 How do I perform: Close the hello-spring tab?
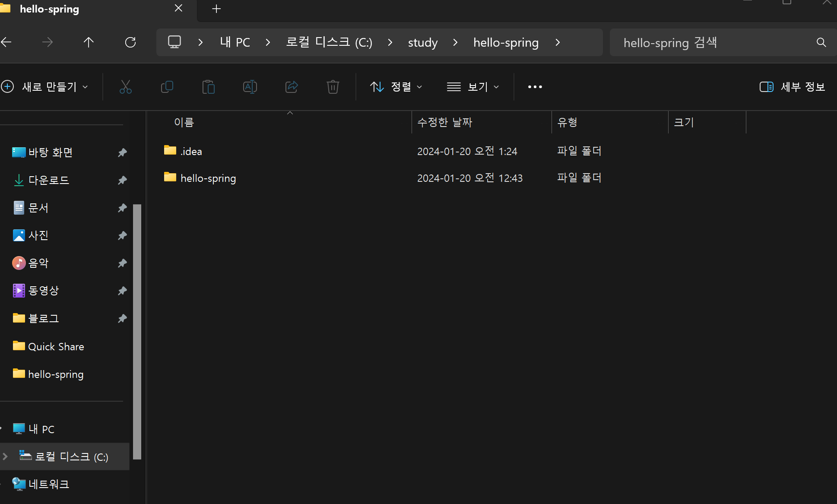point(178,8)
